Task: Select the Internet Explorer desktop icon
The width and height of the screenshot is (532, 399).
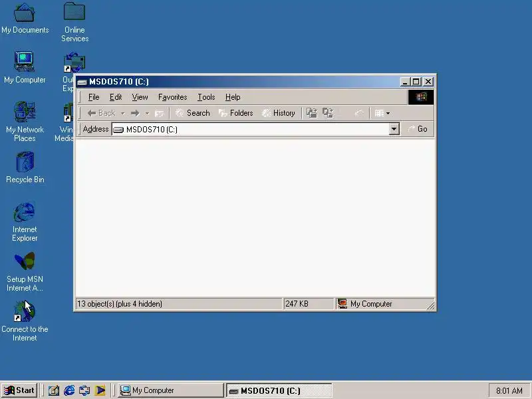Action: (x=25, y=222)
